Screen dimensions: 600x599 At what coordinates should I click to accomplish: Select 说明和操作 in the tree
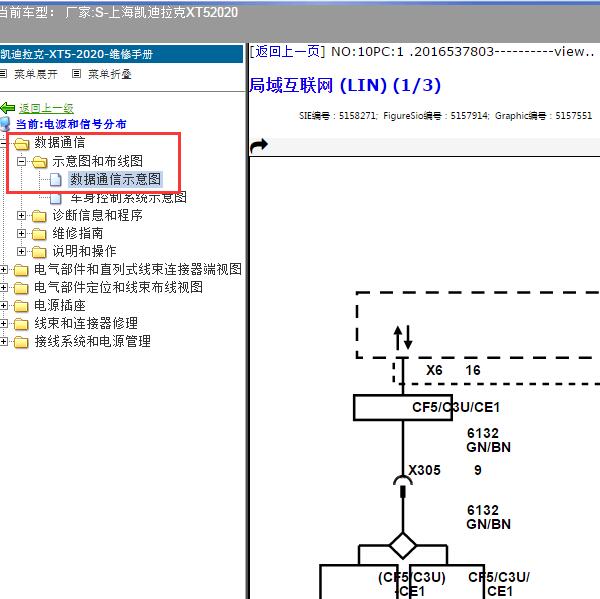point(84,251)
